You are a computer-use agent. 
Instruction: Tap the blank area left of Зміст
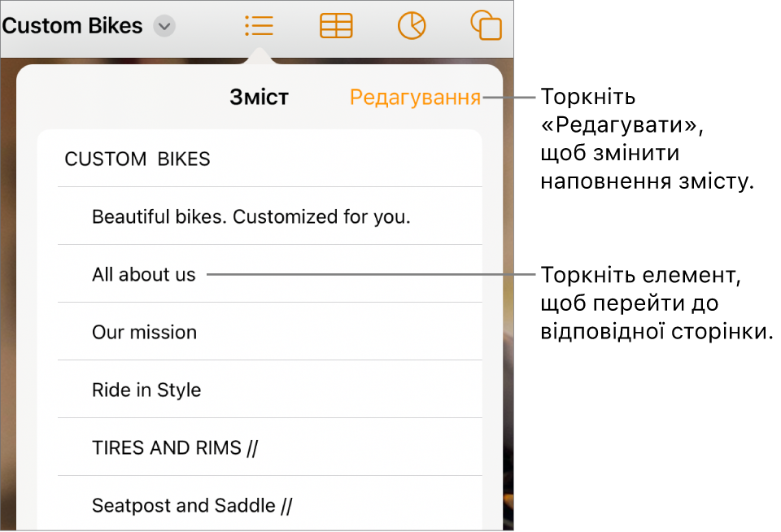[x=124, y=97]
